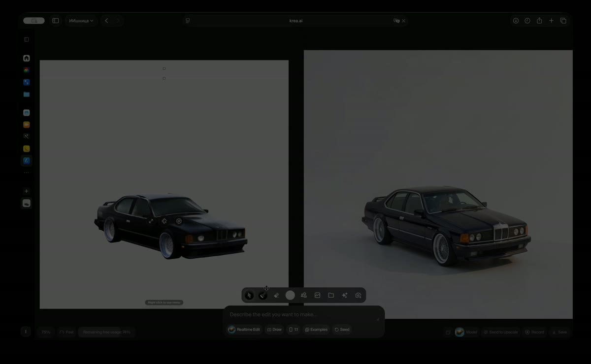The width and height of the screenshot is (591, 364).
Task: Show Safari downloads
Action: pos(516,21)
